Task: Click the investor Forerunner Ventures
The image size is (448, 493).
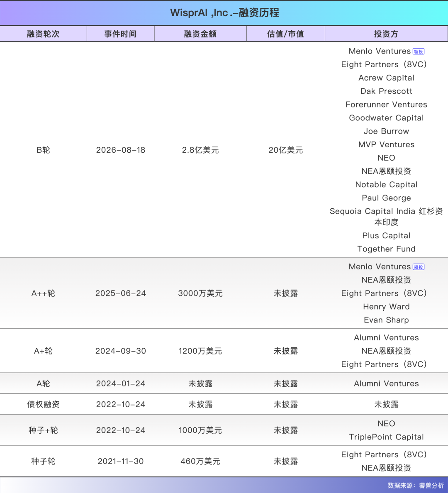Action: click(x=386, y=105)
